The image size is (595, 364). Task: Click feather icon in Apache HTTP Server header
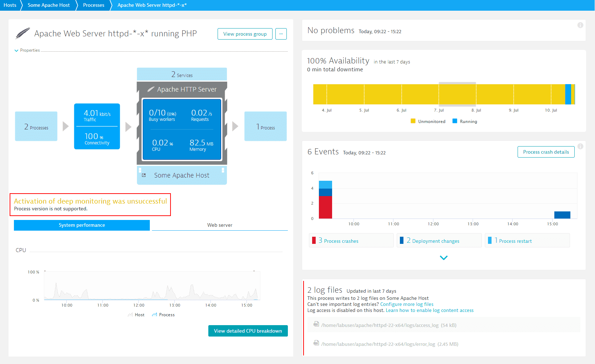151,89
